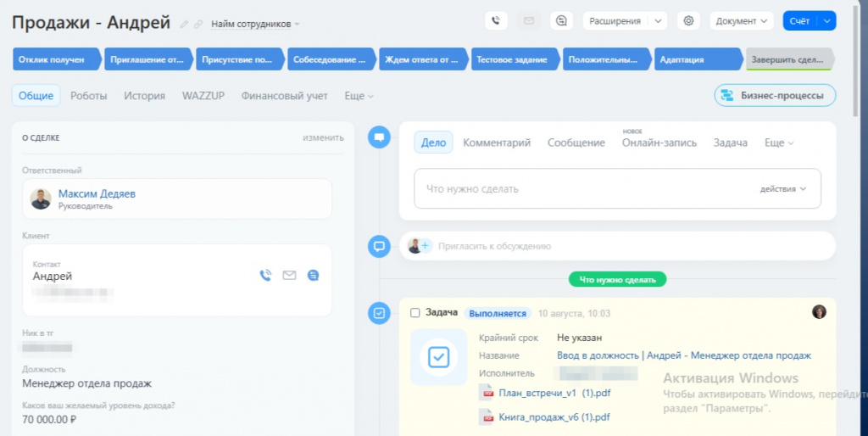Switch to the История tab
This screenshot has height=436, width=868.
tap(144, 96)
